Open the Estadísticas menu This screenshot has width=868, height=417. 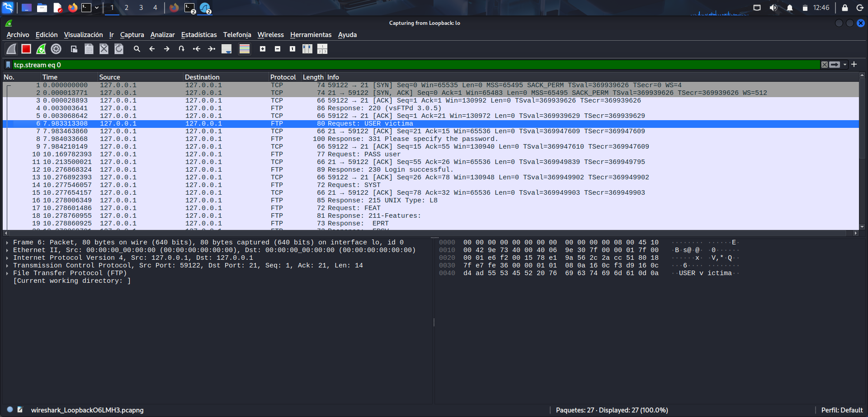pos(199,35)
